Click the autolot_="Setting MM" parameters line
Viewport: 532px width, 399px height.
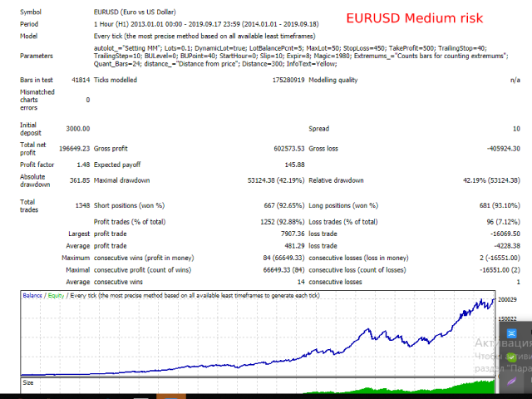290,48
